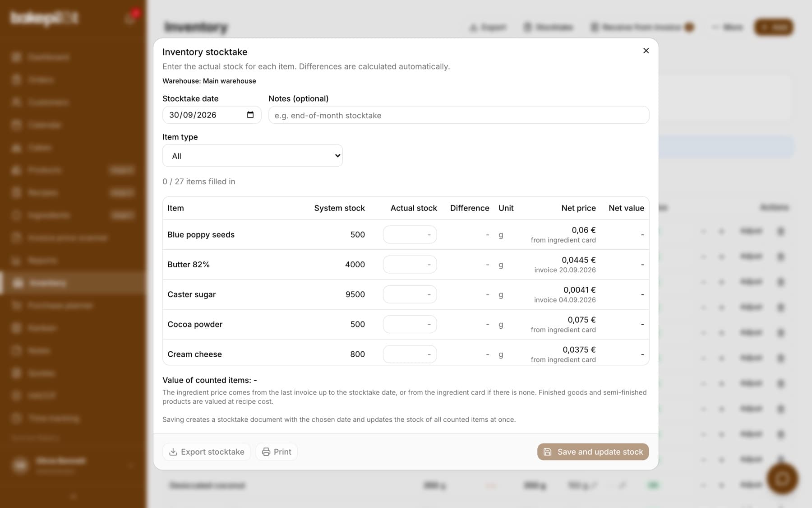
Task: Click the Inventory item in the sidebar
Action: [x=73, y=283]
